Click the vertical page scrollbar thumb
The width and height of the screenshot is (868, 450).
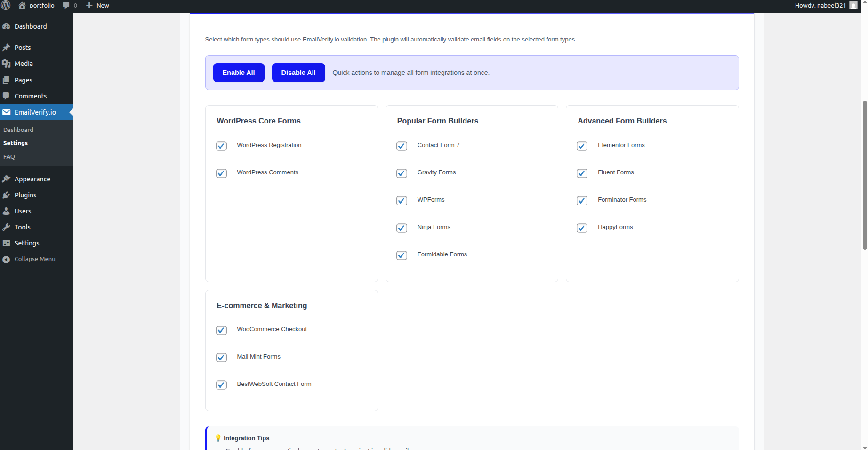(865, 175)
